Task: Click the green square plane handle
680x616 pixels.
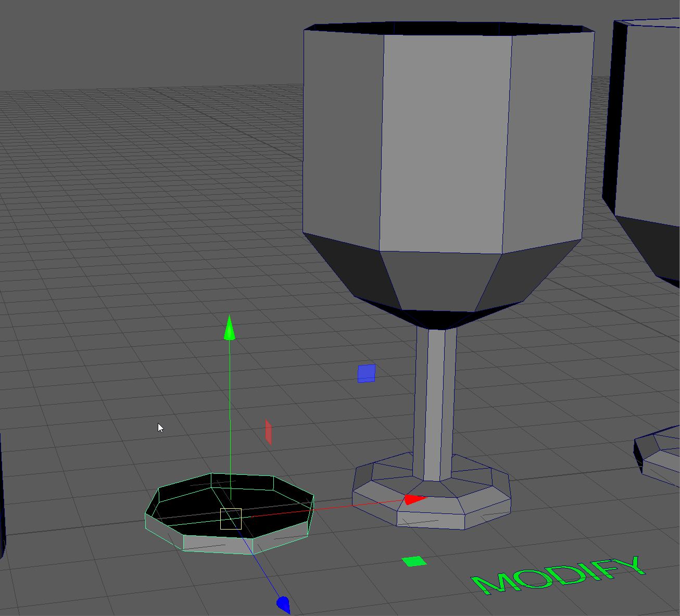Action: pyautogui.click(x=414, y=561)
